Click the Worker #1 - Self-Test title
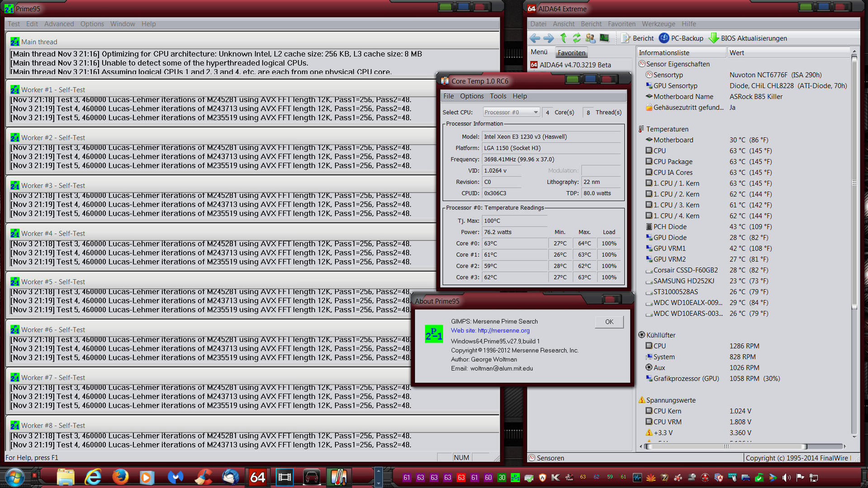868x488 pixels. pos(53,90)
